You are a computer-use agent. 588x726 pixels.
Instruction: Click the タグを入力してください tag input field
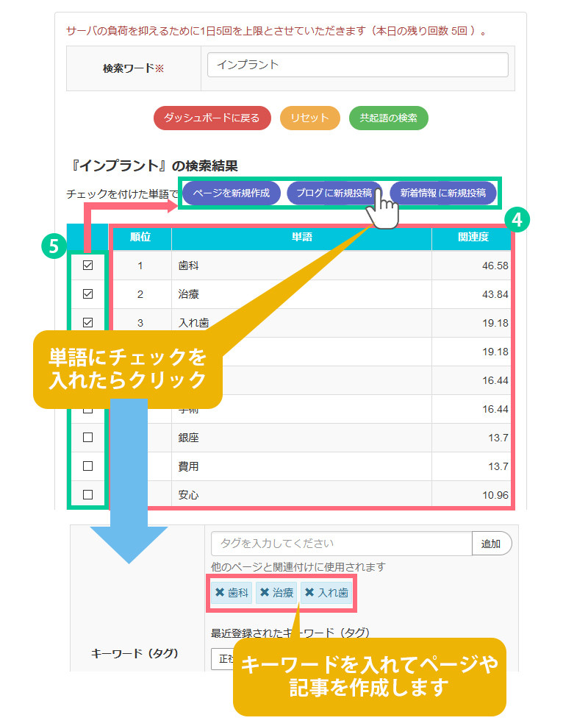tap(341, 544)
